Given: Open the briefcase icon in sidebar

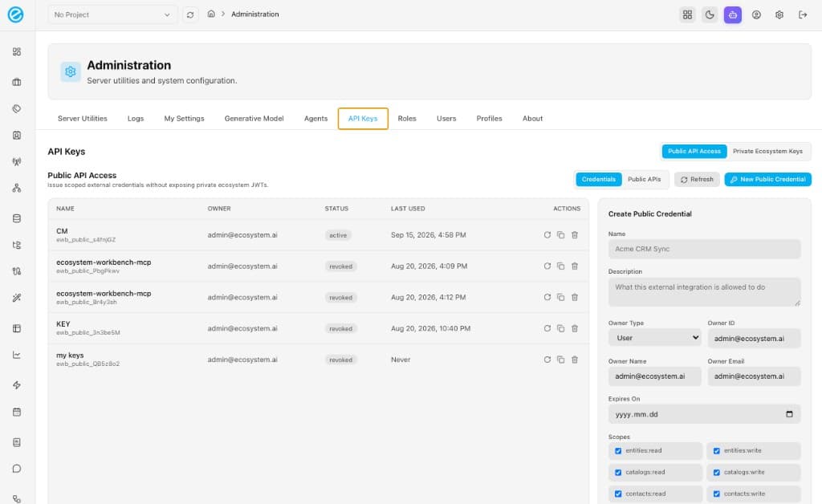Looking at the screenshot, I should (x=17, y=82).
